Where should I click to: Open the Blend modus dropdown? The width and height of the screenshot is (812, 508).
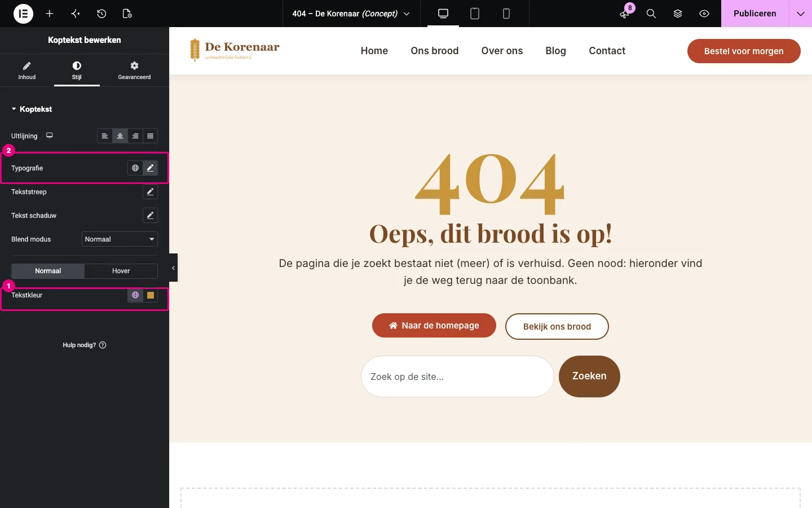click(120, 239)
